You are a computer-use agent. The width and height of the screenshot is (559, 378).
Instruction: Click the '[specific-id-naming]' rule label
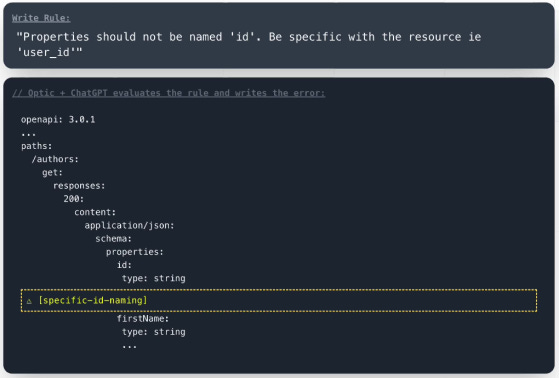(x=93, y=300)
